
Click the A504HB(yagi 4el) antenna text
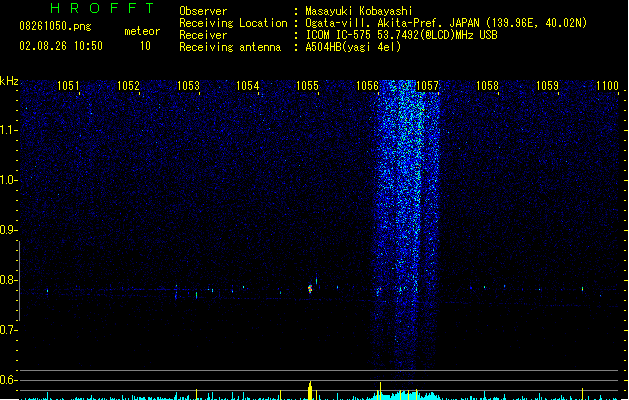pos(353,47)
